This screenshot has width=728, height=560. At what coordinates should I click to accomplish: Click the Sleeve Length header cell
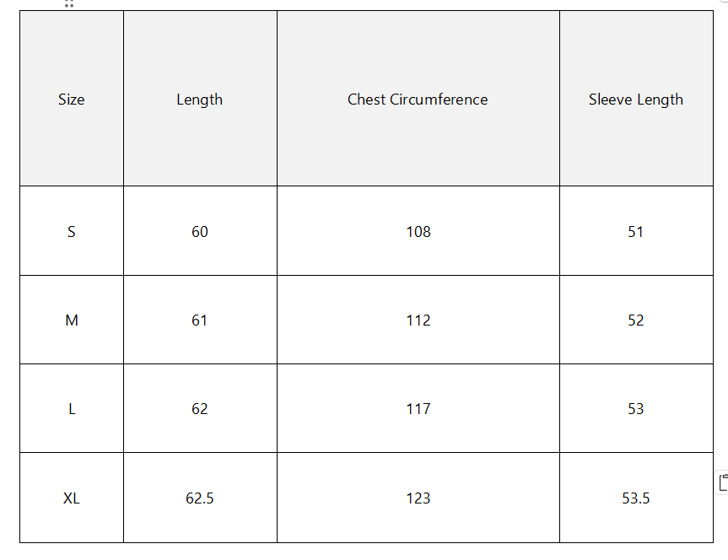[x=636, y=100]
